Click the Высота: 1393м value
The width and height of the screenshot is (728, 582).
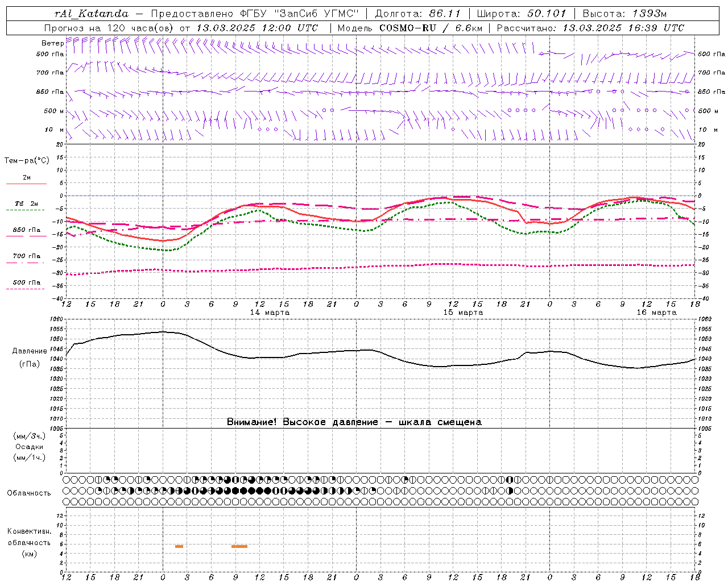point(624,14)
